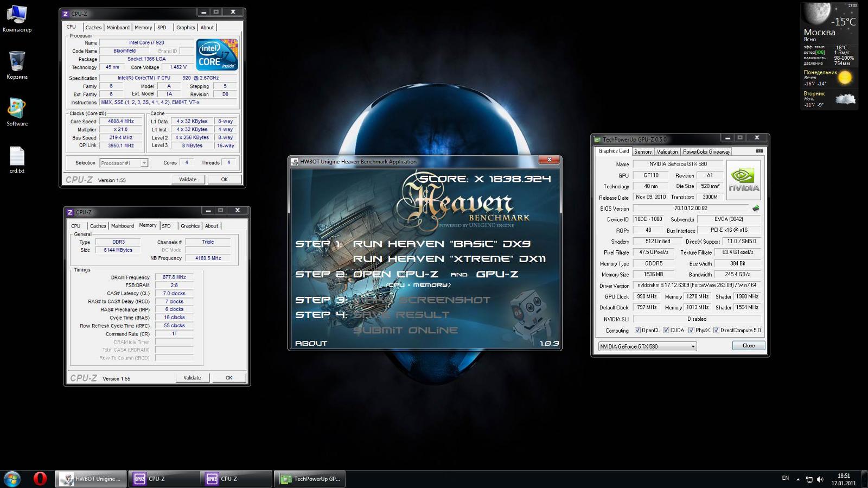Run Heaven "Basic" DX9 benchmark

(x=442, y=244)
